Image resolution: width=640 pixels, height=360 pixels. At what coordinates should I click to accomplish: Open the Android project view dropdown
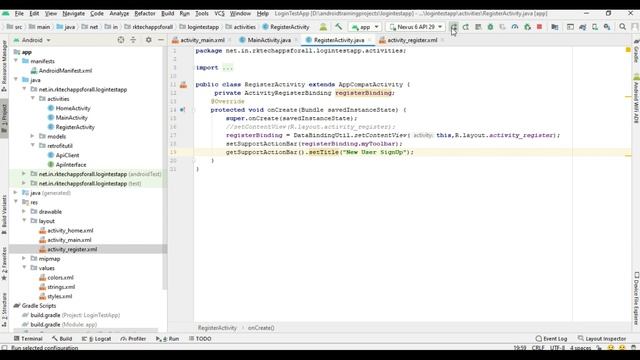[32, 40]
